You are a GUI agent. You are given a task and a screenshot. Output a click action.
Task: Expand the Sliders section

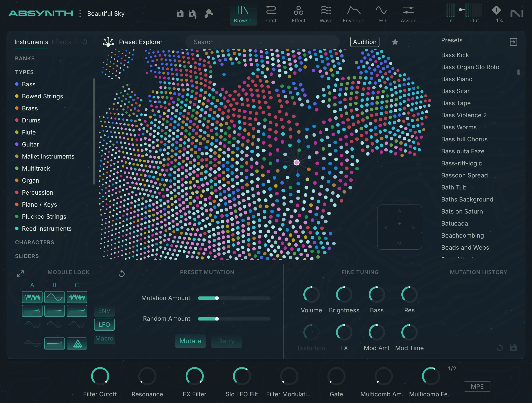point(27,256)
